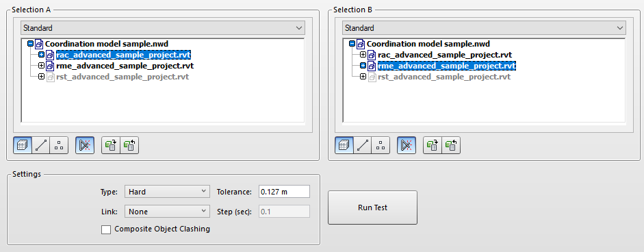This screenshot has height=252, width=644.
Task: Expand rme_advanced_sample_project.rvt in Selection A
Action: click(x=41, y=65)
